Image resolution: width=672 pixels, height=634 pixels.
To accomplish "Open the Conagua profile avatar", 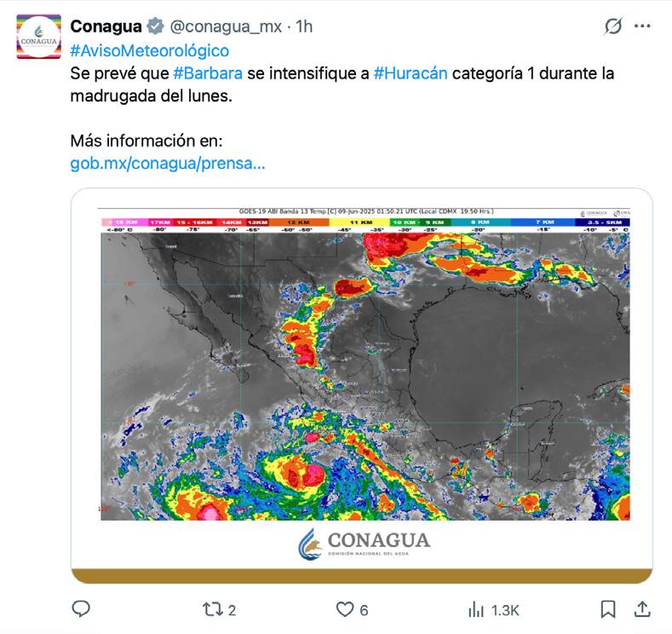I will coord(38,36).
